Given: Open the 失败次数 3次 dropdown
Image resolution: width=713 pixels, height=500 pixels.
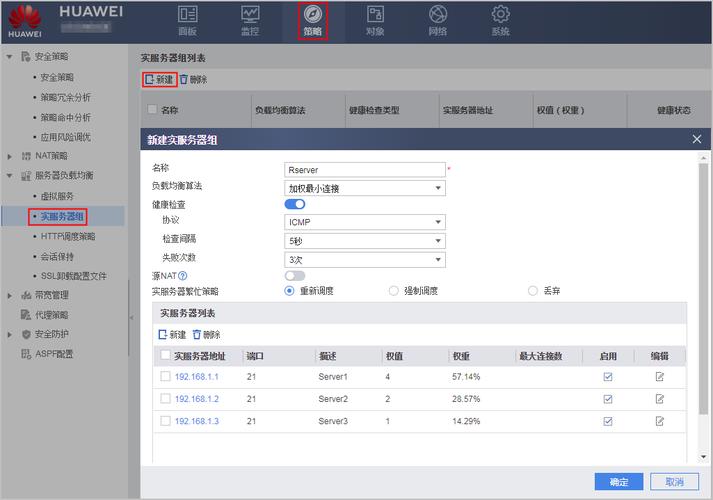Looking at the screenshot, I should 365,260.
